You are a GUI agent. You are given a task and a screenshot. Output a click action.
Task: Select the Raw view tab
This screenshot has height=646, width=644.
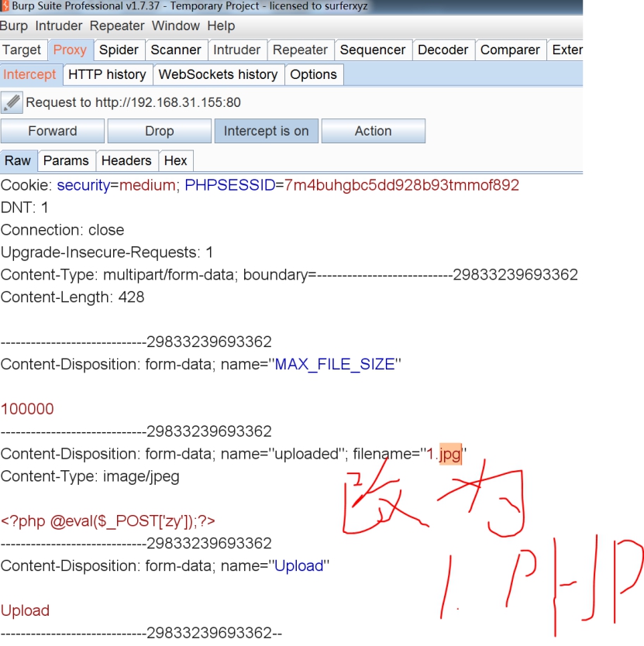(x=18, y=160)
